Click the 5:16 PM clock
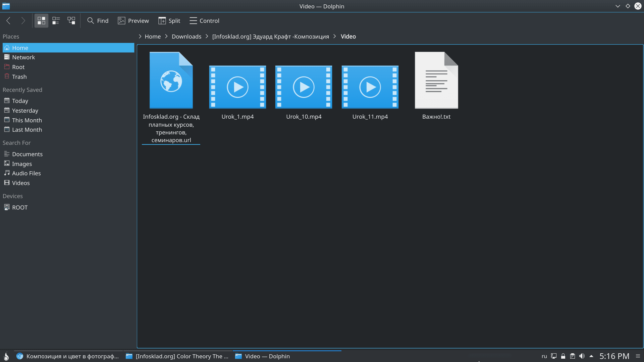 pos(614,356)
